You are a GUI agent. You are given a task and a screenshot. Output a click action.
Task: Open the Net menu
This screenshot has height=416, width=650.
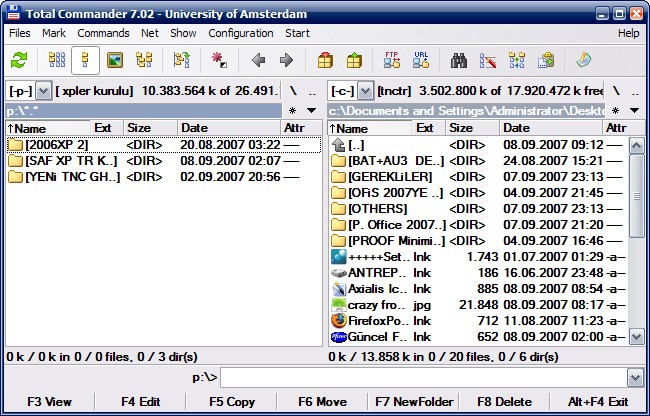click(150, 33)
